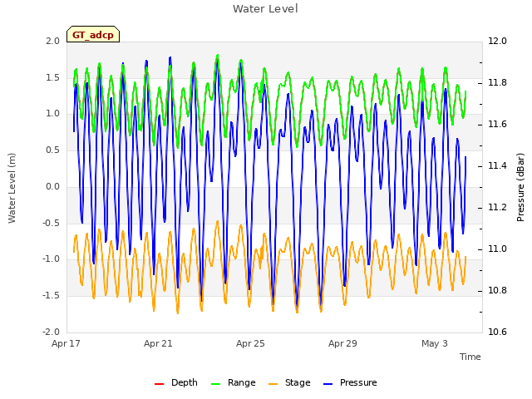This screenshot has width=532, height=399.
Task: Click the May 3 date tick label
Action: coord(435,343)
